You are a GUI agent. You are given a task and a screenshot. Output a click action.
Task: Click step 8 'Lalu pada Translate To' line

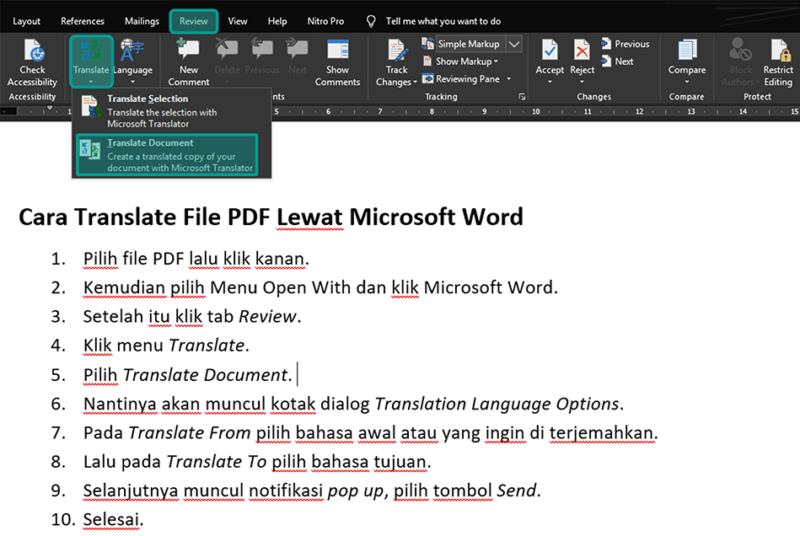coord(257,462)
